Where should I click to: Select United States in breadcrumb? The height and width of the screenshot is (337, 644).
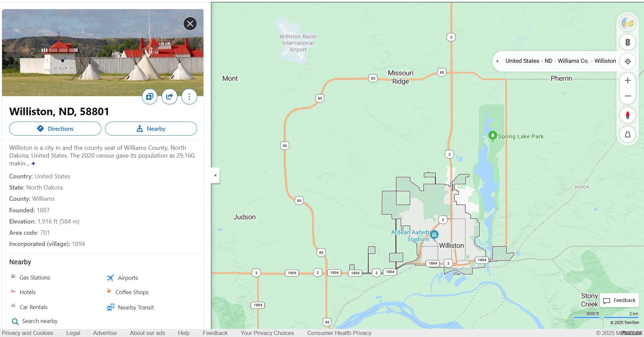pyautogui.click(x=522, y=61)
